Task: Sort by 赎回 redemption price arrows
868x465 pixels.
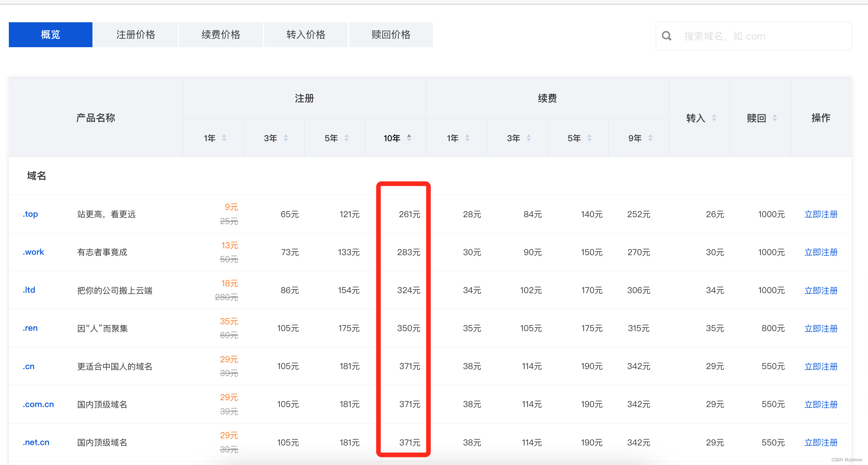Action: point(775,118)
